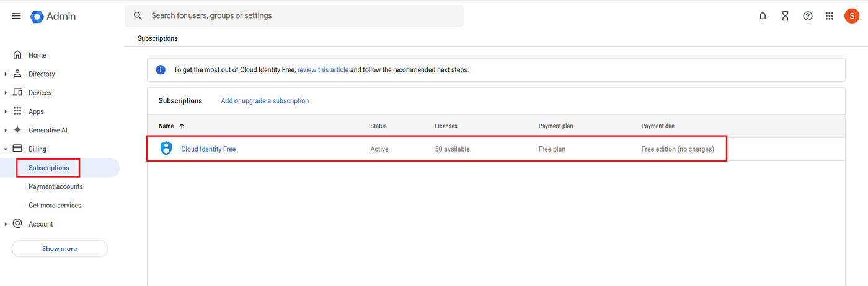
Task: Click the Apps grid icon in sidebar
Action: tap(17, 111)
